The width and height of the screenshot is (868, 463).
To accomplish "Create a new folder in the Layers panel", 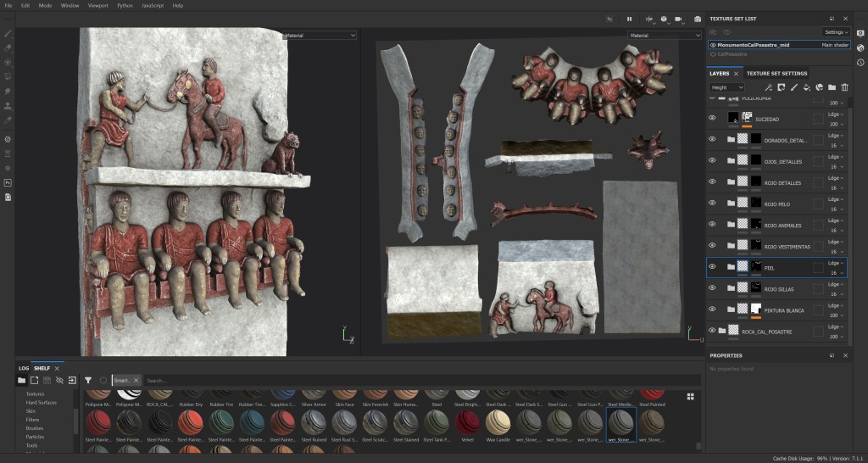I will (832, 87).
